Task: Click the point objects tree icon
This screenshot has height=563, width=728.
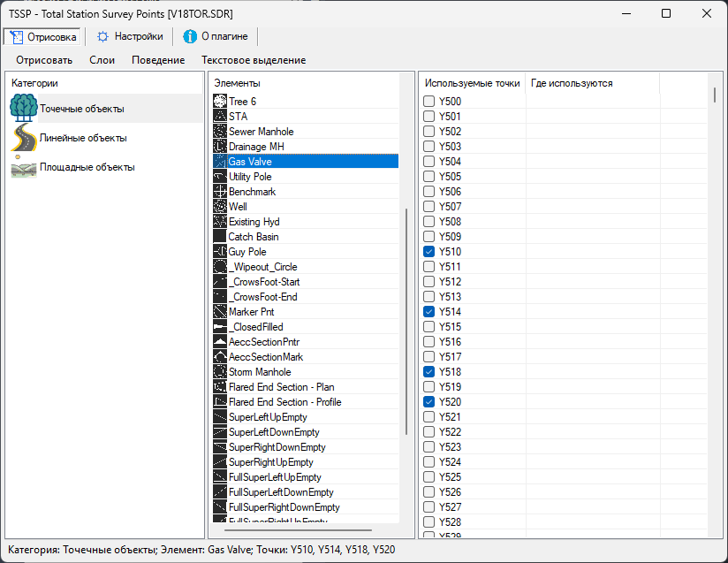Action: coord(23,109)
